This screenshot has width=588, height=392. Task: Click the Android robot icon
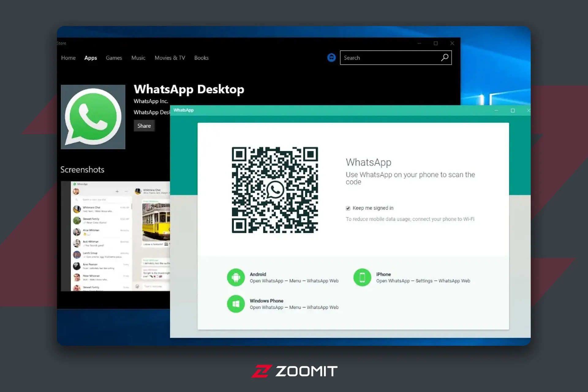236,277
